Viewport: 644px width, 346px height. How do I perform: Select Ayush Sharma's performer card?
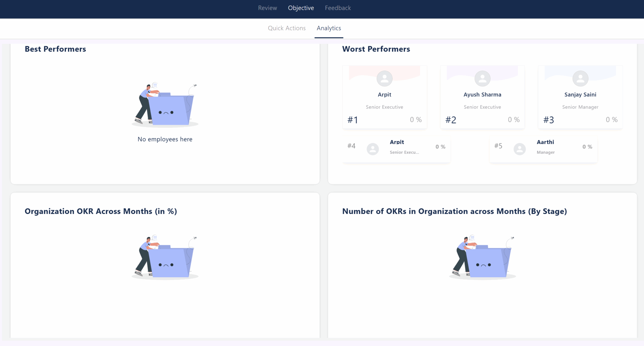point(482,97)
